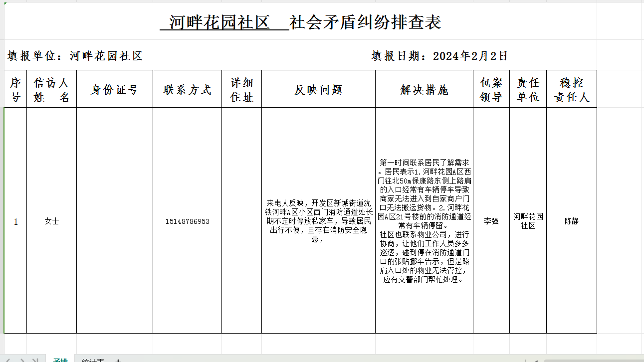644x362 pixels.
Task: Select the 责任单位 header cell
Action: pyautogui.click(x=528, y=89)
